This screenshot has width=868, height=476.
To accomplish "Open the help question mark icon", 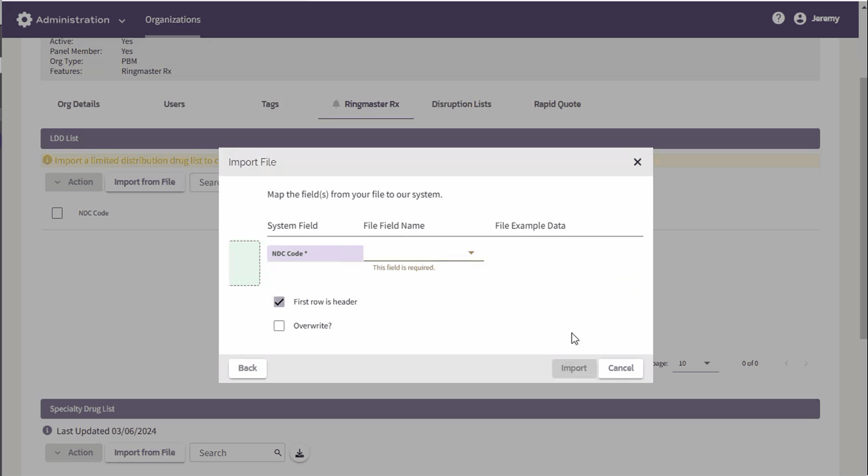I will click(x=779, y=19).
